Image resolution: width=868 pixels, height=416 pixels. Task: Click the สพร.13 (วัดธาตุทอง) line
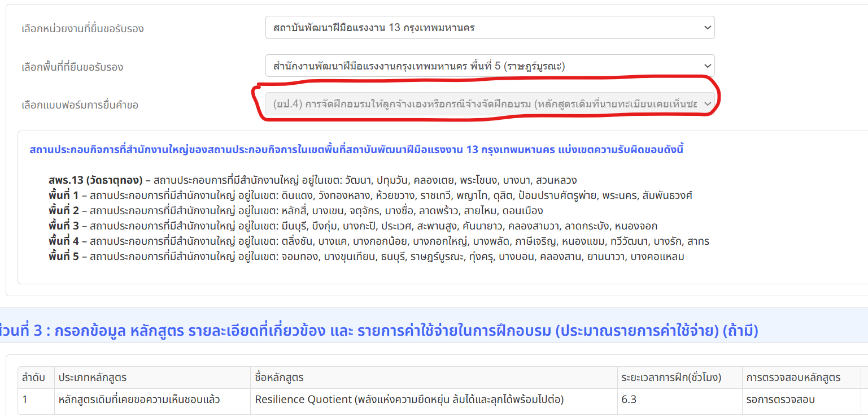coord(313,180)
